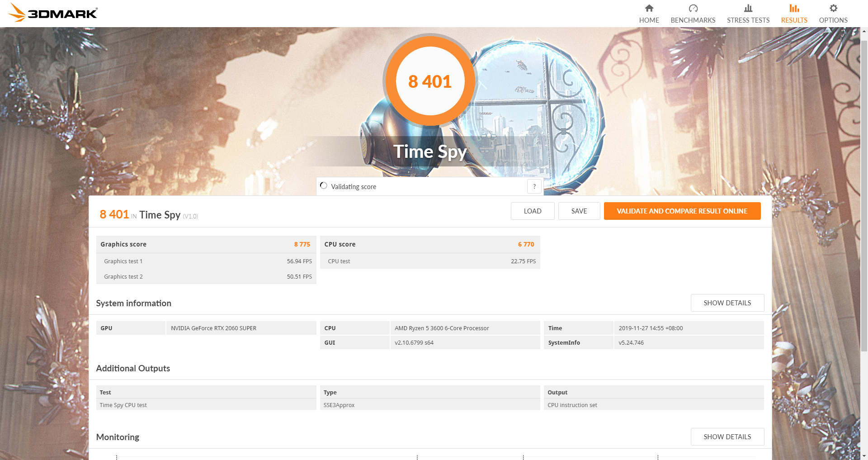The width and height of the screenshot is (868, 460).
Task: Click the Results bar chart icon
Action: tap(794, 8)
